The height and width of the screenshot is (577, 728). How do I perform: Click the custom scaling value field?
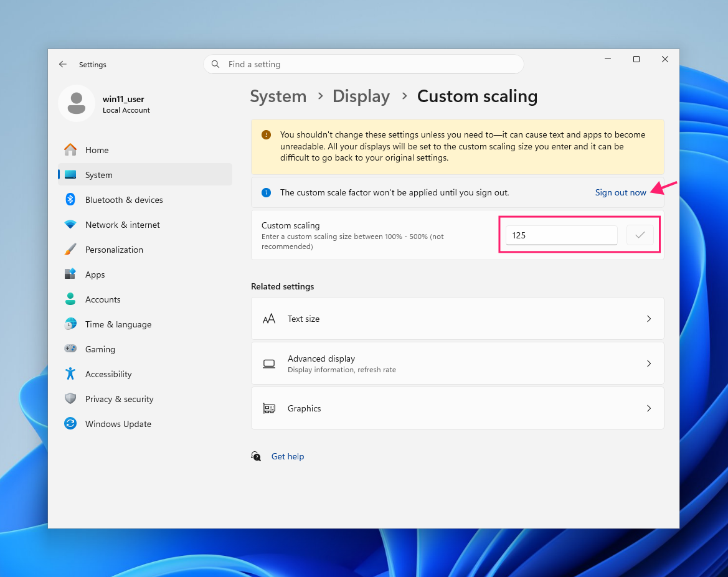pos(561,235)
